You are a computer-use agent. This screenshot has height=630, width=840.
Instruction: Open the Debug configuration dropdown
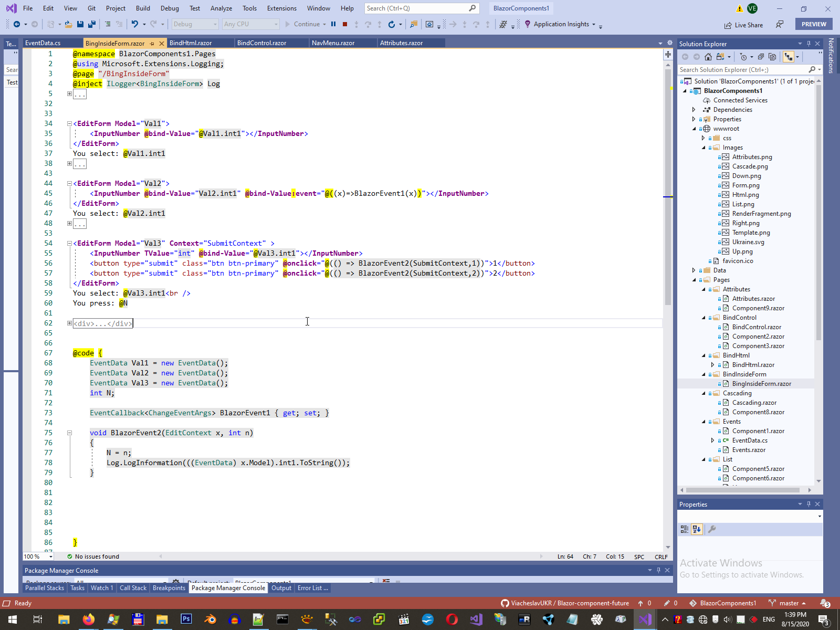pyautogui.click(x=194, y=24)
